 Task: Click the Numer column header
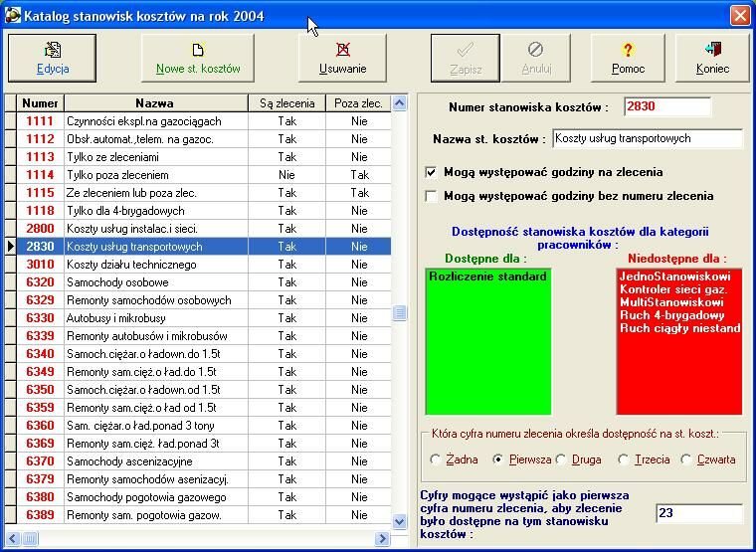point(40,103)
